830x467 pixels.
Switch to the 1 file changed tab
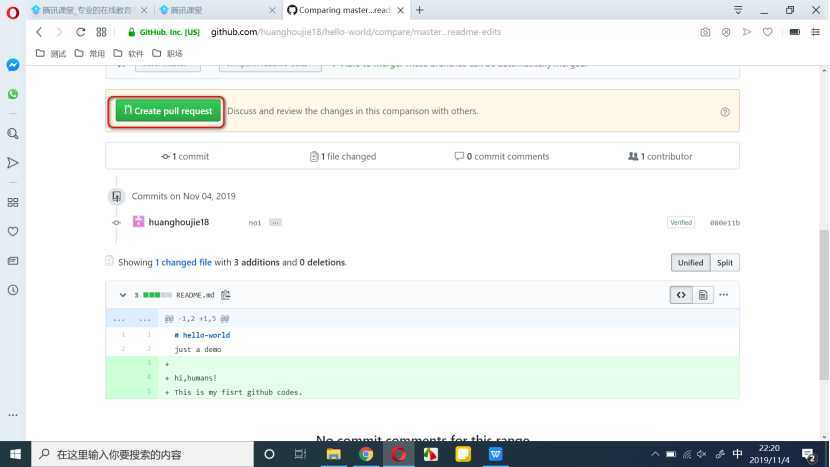click(342, 156)
